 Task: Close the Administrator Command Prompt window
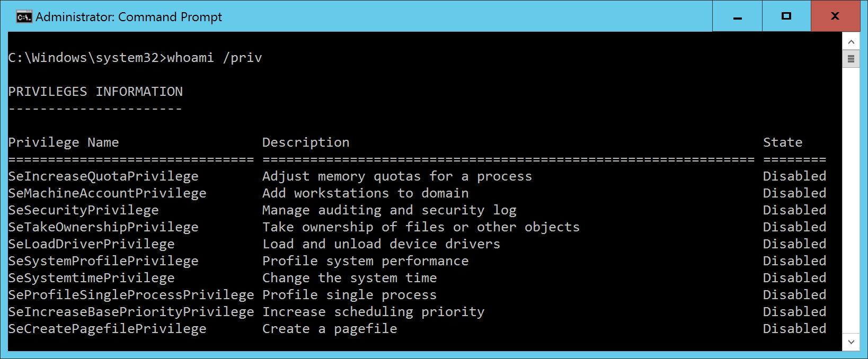tap(835, 16)
